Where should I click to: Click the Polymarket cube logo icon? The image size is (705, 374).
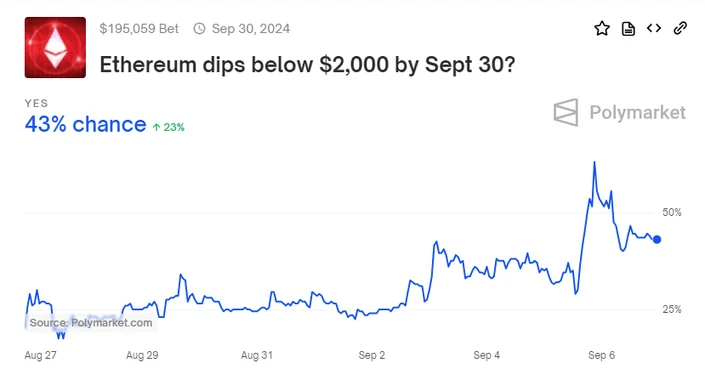(566, 112)
